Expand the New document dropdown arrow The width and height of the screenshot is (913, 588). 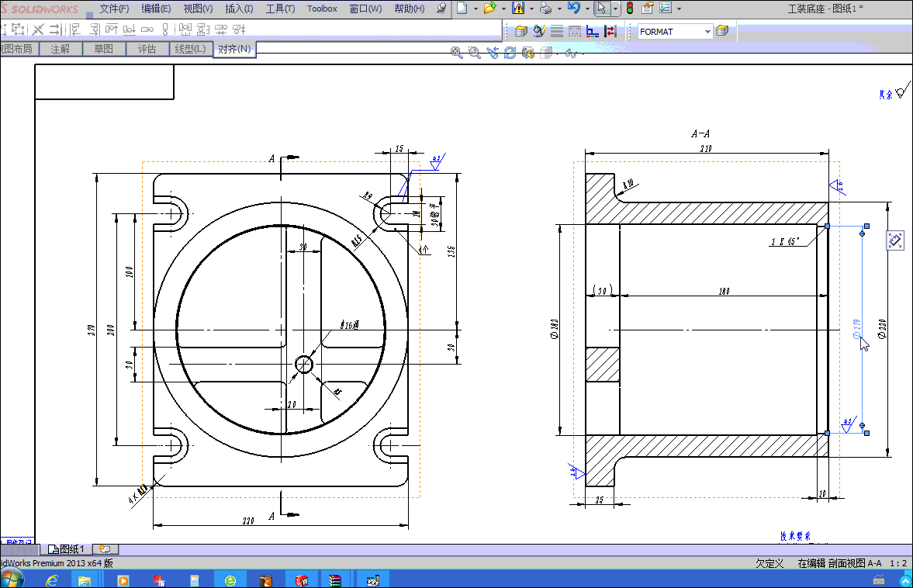(x=476, y=9)
